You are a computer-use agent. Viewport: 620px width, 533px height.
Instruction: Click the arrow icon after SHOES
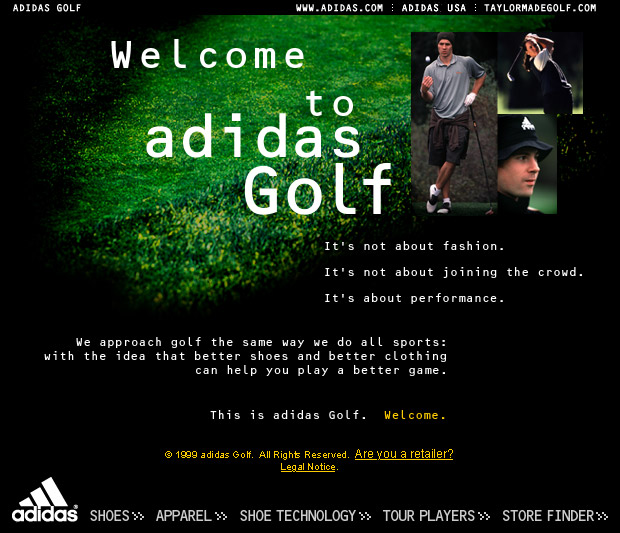(x=138, y=516)
